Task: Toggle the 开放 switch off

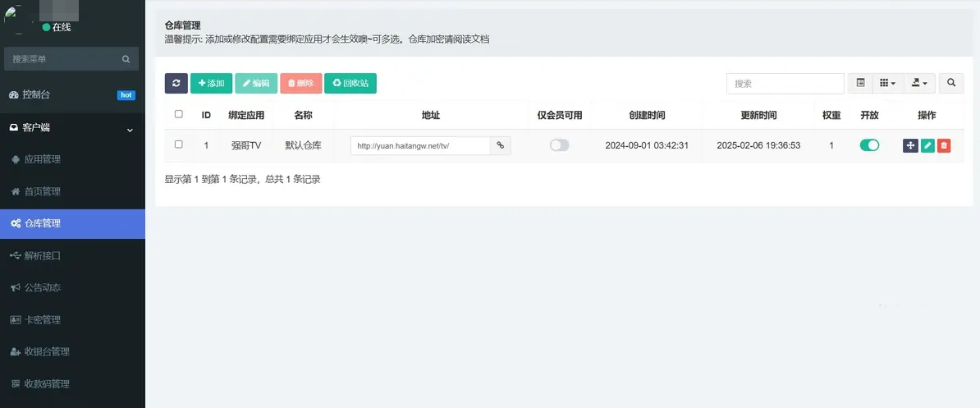Action: point(869,145)
